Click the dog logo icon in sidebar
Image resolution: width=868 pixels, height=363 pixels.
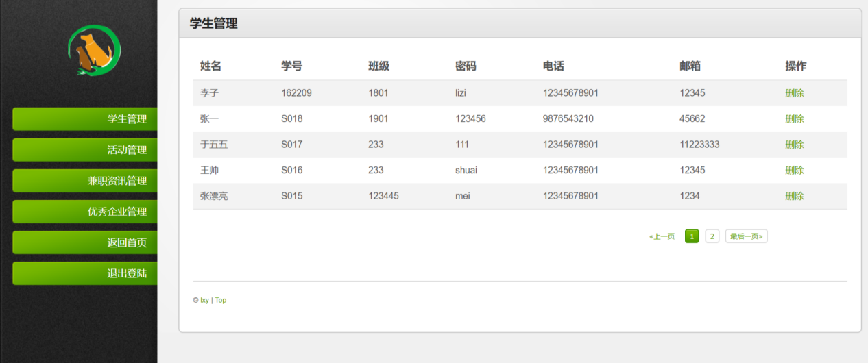click(94, 51)
